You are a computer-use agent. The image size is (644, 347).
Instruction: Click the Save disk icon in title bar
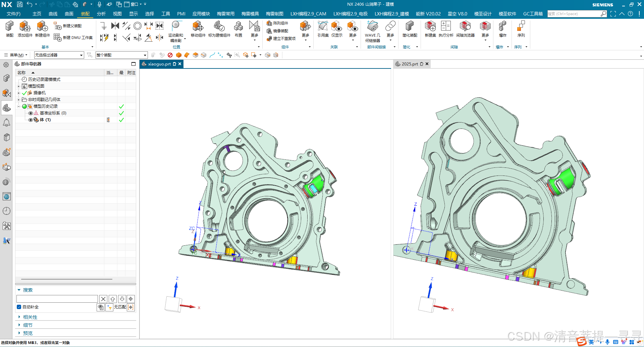pyautogui.click(x=20, y=4)
